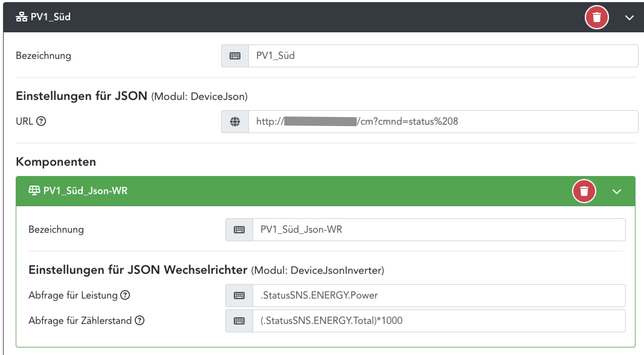Screen dimensions: 644x355
Task: Click help icon next to URL label
Action: pos(41,121)
